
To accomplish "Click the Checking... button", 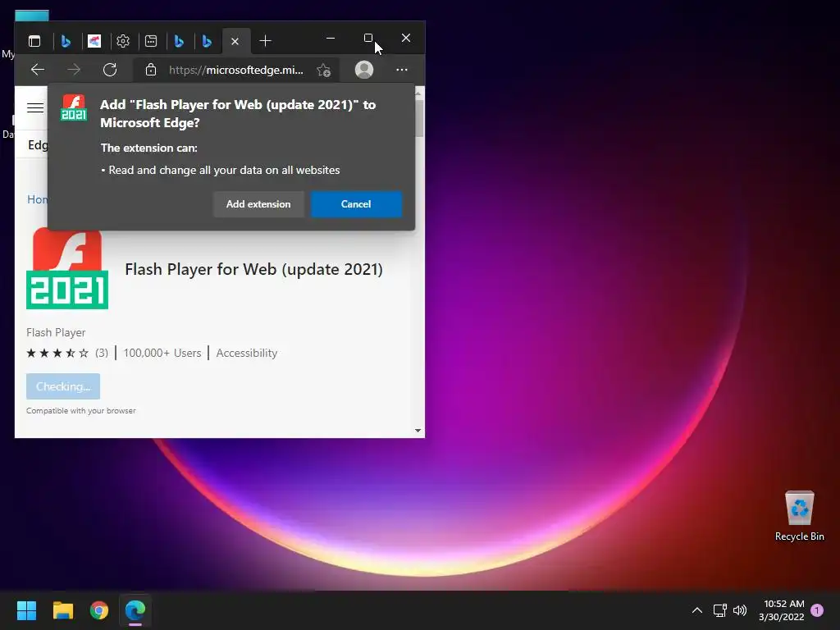I will click(x=63, y=386).
